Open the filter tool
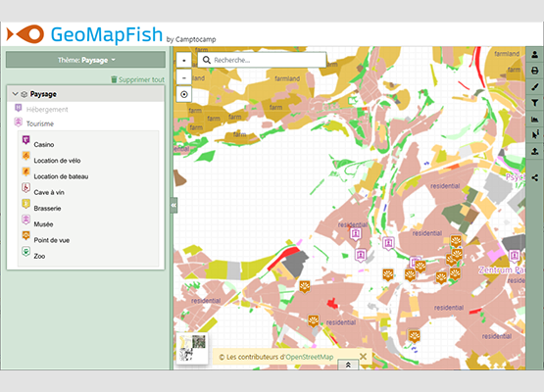544x392 pixels. coord(534,103)
